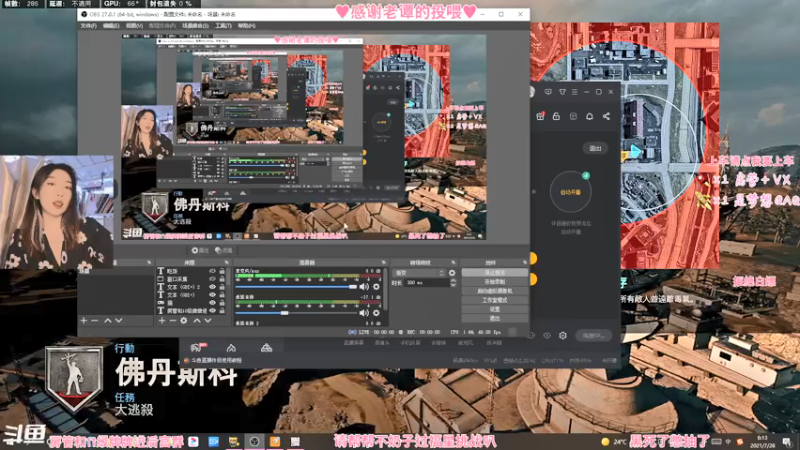Add a new scene with plus button

pyautogui.click(x=84, y=320)
